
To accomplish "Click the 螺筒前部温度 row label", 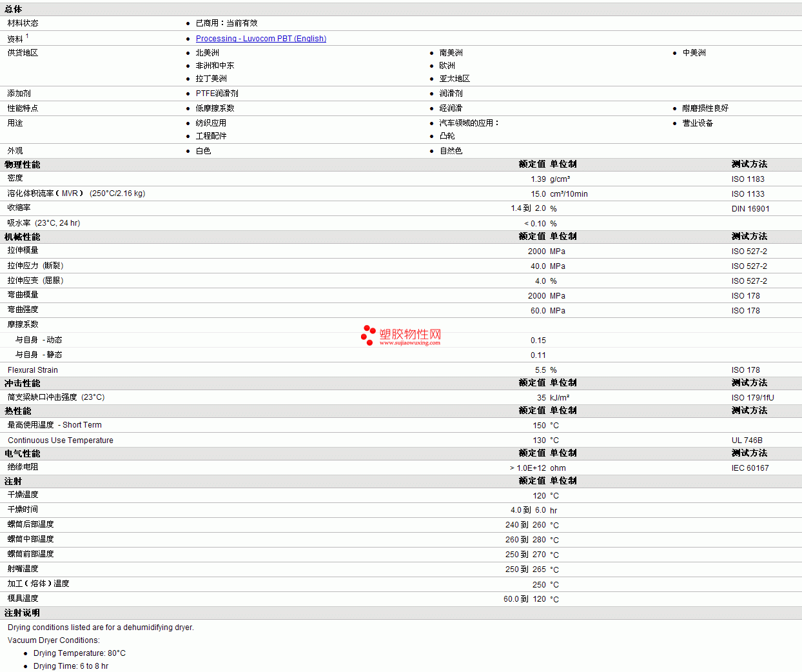I will click(x=30, y=554).
